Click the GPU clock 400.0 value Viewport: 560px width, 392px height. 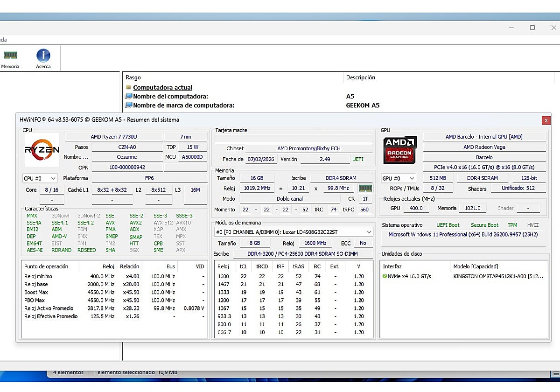click(416, 208)
